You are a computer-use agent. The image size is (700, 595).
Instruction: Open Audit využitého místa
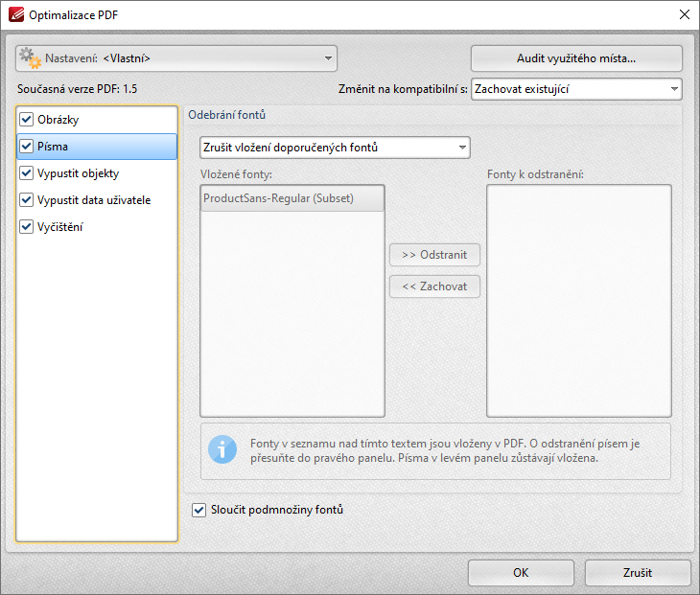coord(576,58)
